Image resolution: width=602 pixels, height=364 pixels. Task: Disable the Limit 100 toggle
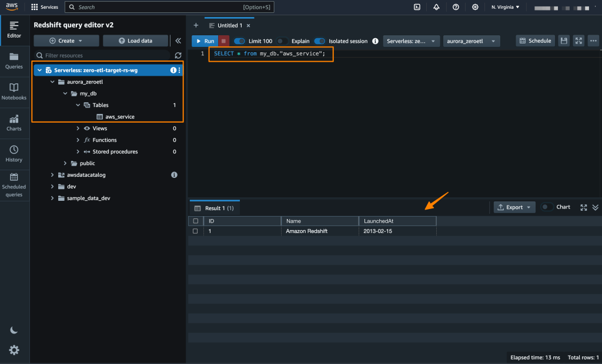[239, 41]
